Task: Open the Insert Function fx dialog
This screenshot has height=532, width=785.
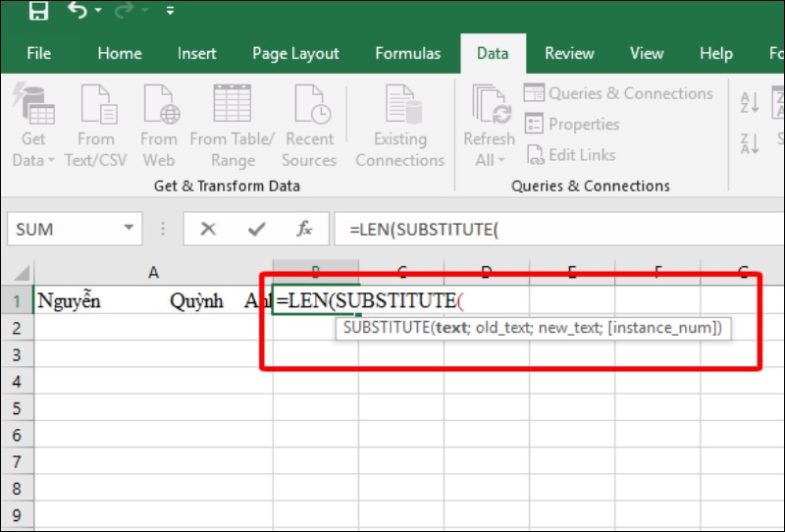Action: coord(305,229)
